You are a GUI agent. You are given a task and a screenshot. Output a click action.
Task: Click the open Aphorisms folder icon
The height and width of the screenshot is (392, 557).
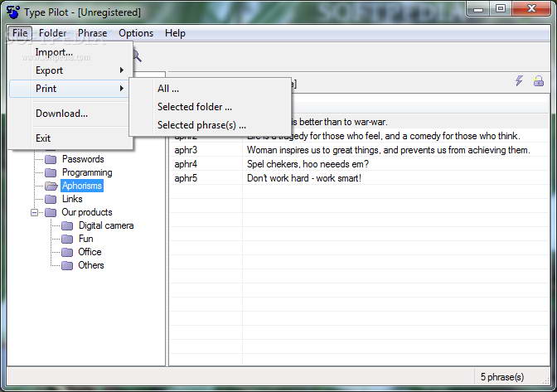click(x=51, y=186)
